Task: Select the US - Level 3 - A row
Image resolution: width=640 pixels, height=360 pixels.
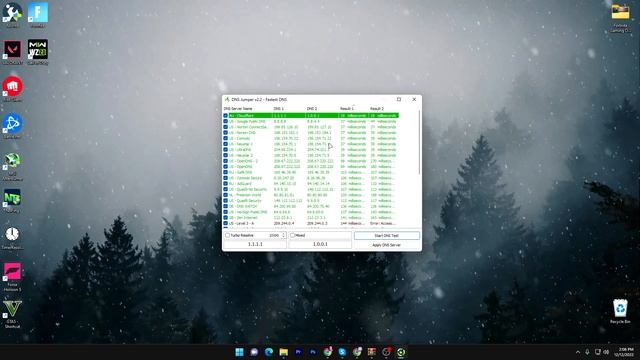Action: point(311,223)
